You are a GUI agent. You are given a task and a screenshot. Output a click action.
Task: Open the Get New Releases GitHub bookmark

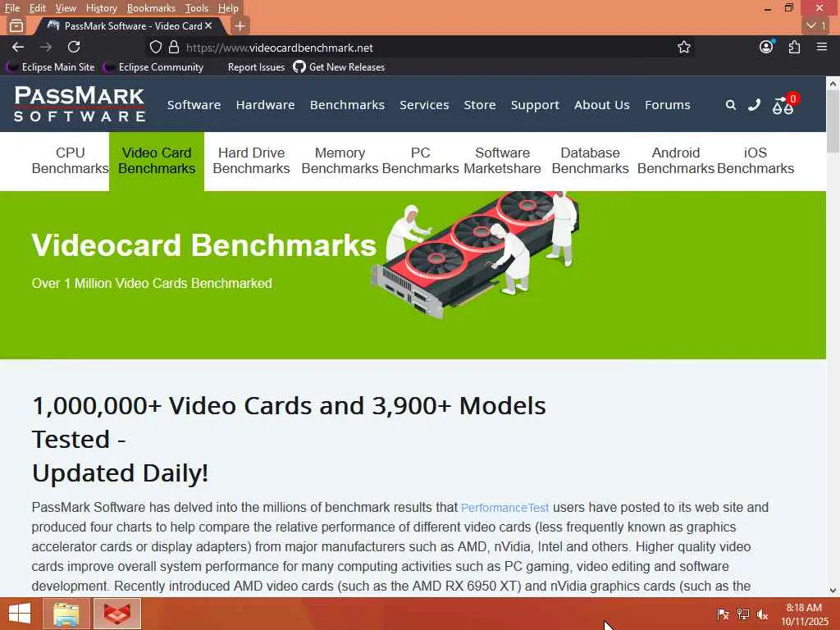click(x=339, y=67)
